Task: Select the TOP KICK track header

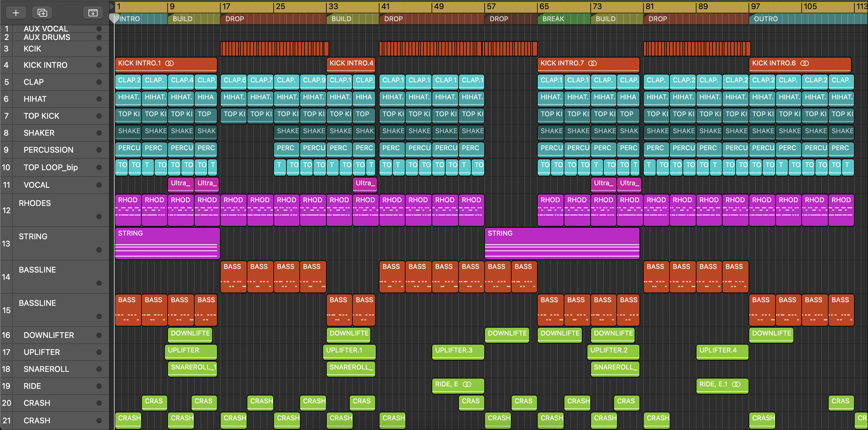Action: (x=55, y=116)
